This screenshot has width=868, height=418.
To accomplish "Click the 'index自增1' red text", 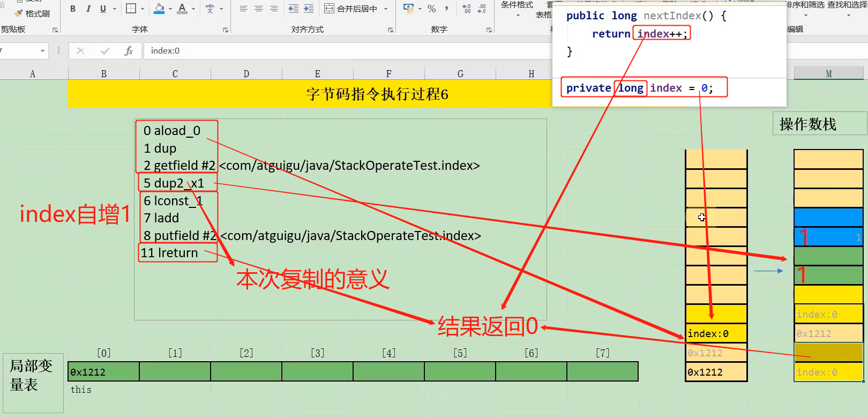I will pyautogui.click(x=75, y=214).
